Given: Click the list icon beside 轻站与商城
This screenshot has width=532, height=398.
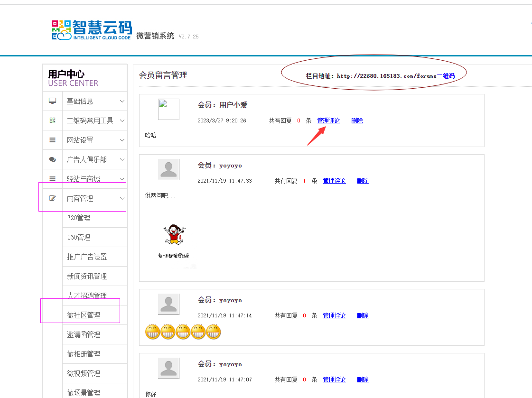Looking at the screenshot, I should coord(53,179).
